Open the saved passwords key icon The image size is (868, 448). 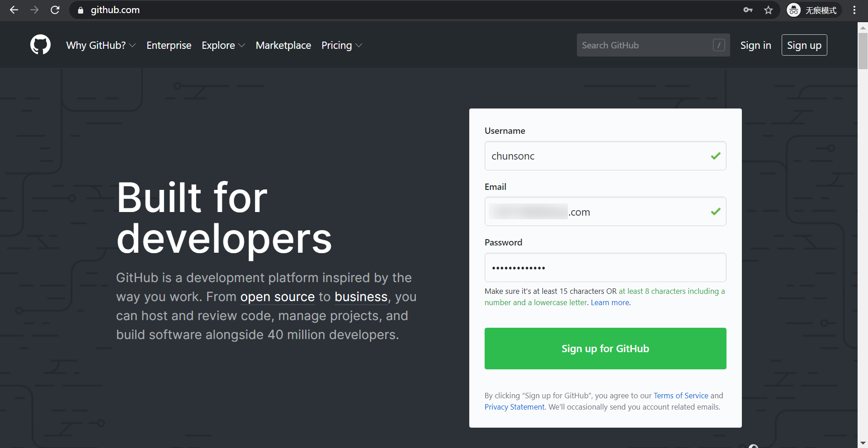748,10
